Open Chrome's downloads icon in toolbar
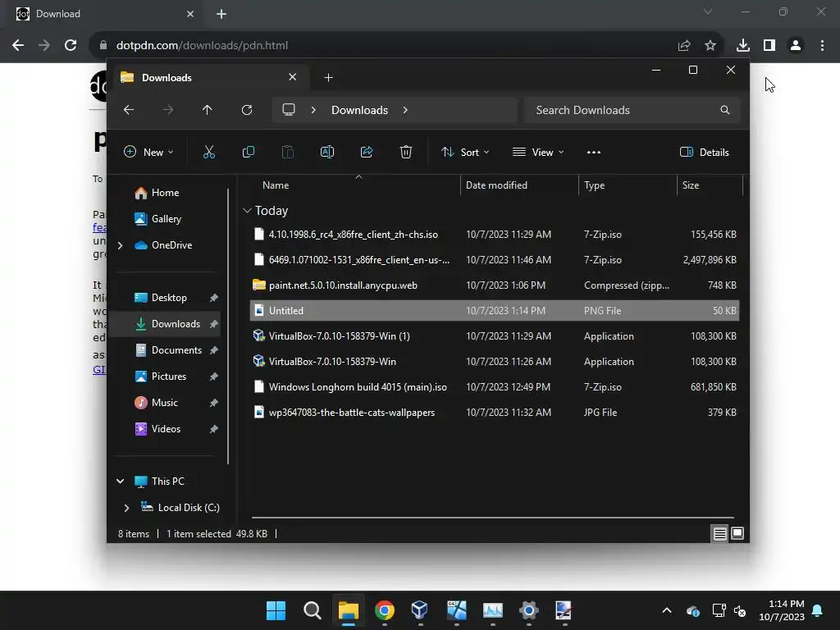Image resolution: width=840 pixels, height=630 pixels. click(742, 46)
